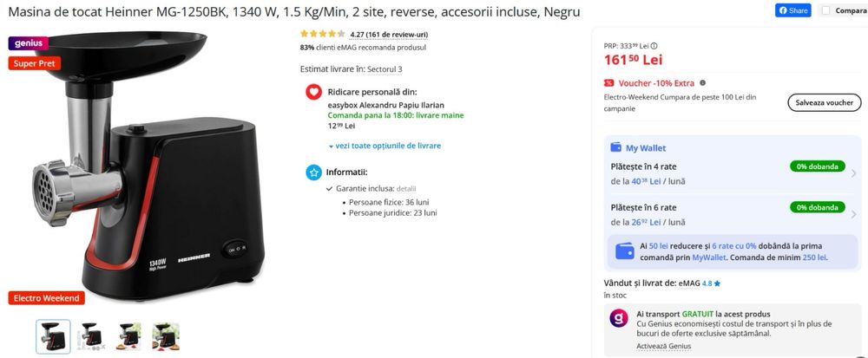Click the Activează Genius link
The height and width of the screenshot is (358, 868).
pos(663,346)
